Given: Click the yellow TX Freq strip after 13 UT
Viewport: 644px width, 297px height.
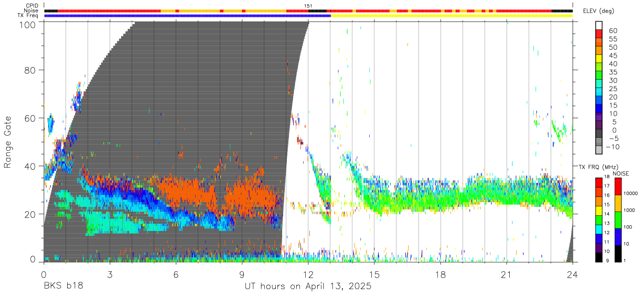Looking at the screenshot, I should (452, 16).
